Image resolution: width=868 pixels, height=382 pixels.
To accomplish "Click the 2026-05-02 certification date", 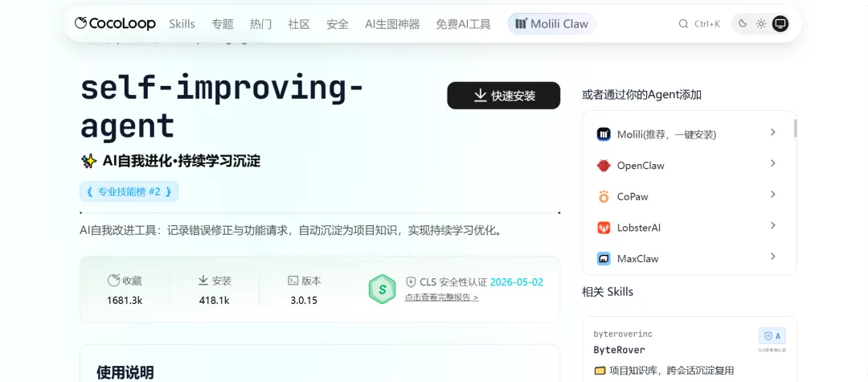I will tap(517, 281).
